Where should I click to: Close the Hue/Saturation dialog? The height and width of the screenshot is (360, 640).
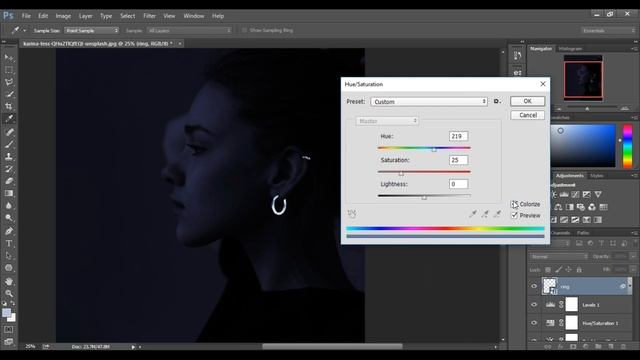[x=543, y=84]
